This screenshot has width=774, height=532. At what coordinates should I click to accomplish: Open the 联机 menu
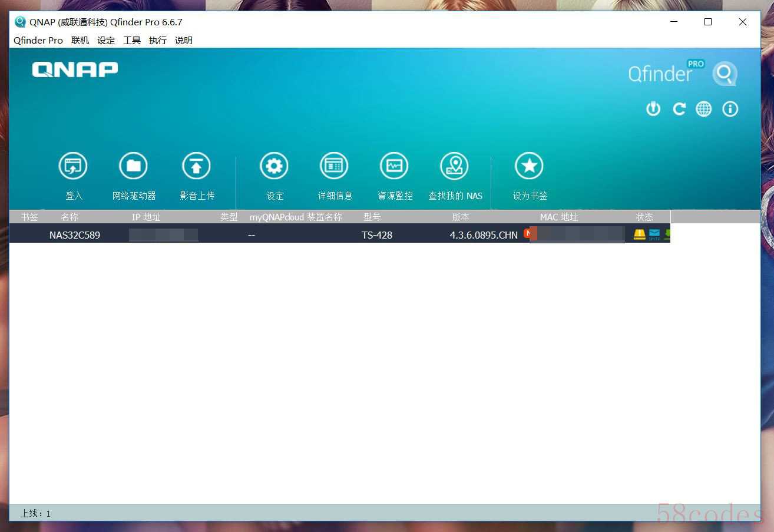click(x=80, y=41)
